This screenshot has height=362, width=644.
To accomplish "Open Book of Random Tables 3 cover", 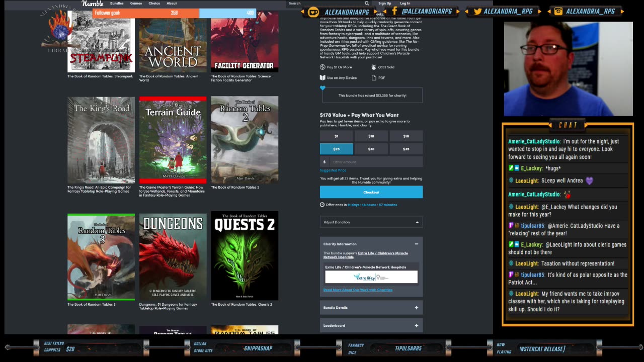I will point(101,257).
